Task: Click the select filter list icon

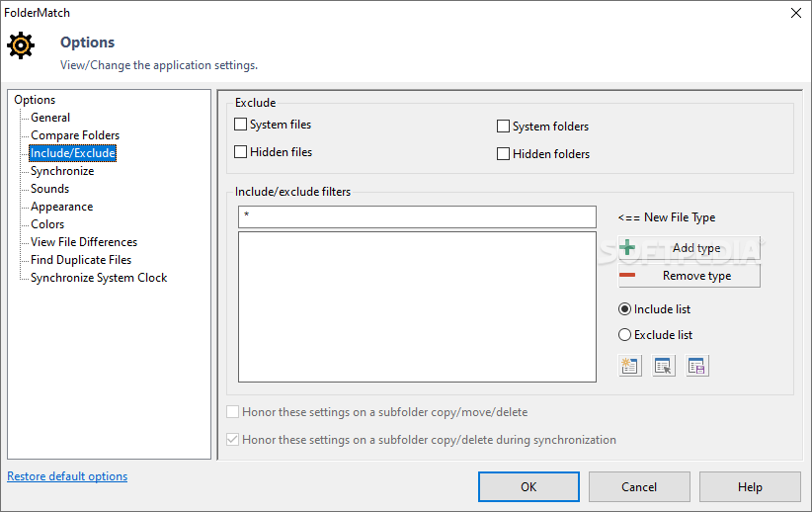Action: (664, 366)
